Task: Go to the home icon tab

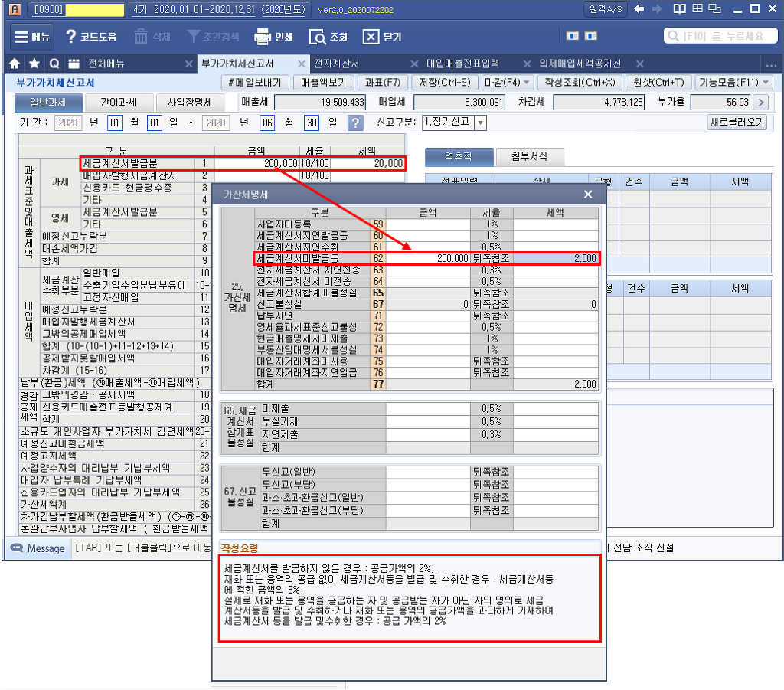Action: [15, 64]
